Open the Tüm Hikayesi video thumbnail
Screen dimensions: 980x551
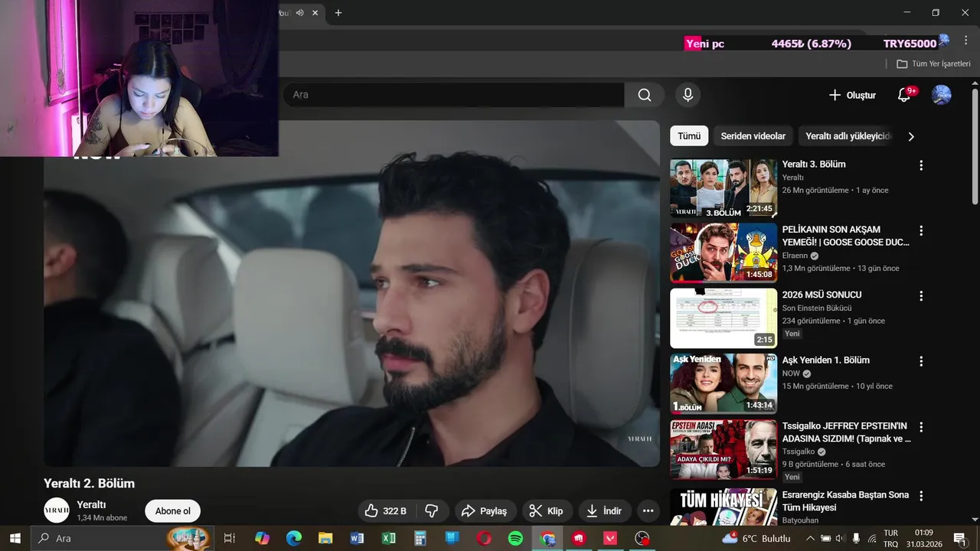724,507
